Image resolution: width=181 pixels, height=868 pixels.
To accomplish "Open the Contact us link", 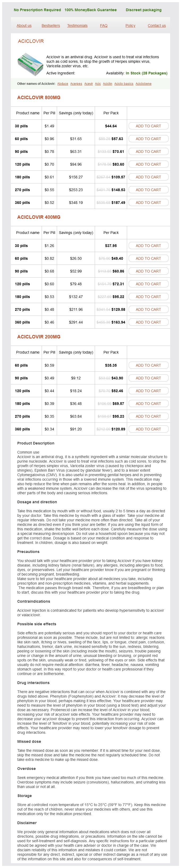I will (156, 26).
